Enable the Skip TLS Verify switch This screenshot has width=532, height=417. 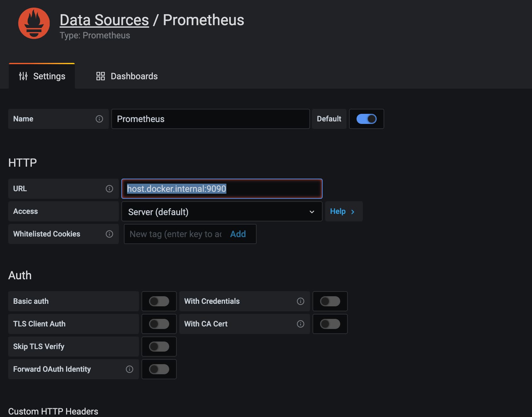tap(159, 347)
